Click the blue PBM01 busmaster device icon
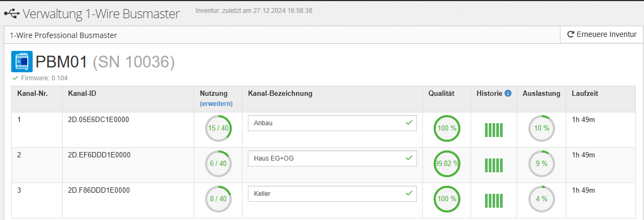 [x=22, y=62]
